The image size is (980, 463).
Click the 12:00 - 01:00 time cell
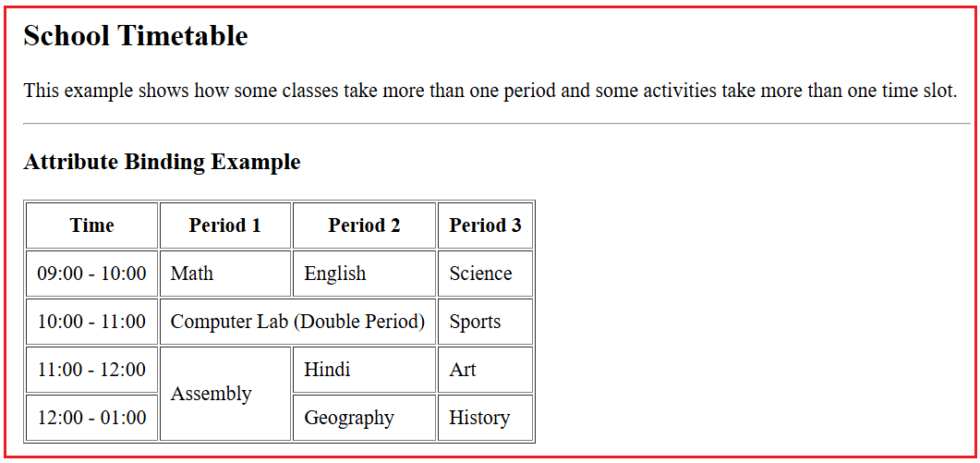[91, 418]
